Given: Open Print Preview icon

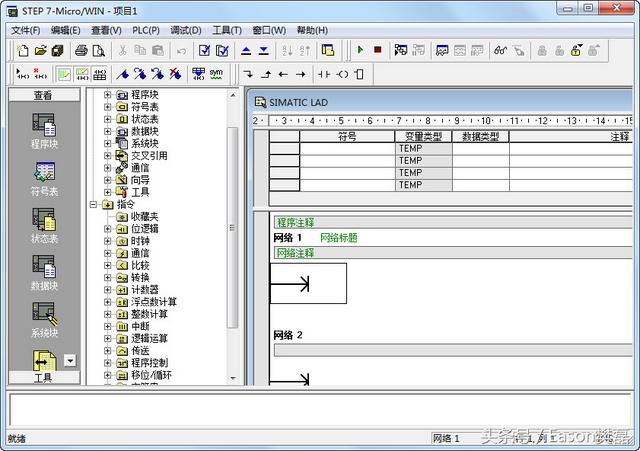Looking at the screenshot, I should pyautogui.click(x=99, y=51).
